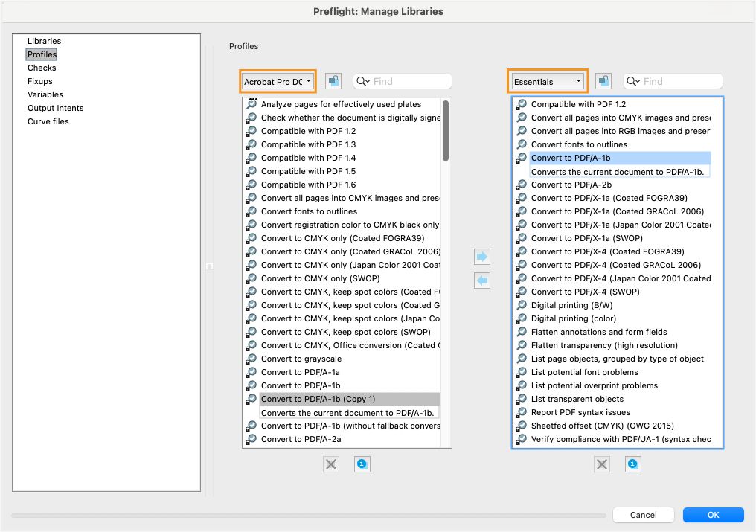Click the lock icon beside the Acrobat Pro DC library
The width and height of the screenshot is (756, 532).
point(333,80)
